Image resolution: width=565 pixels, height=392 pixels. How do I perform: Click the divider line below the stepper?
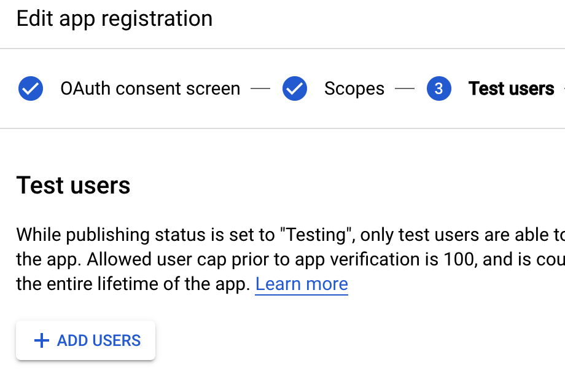pos(282,128)
